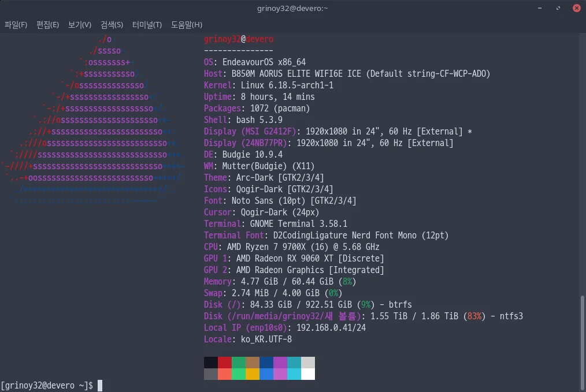
Task: Click the vertical scrollbar thumb
Action: 582,341
